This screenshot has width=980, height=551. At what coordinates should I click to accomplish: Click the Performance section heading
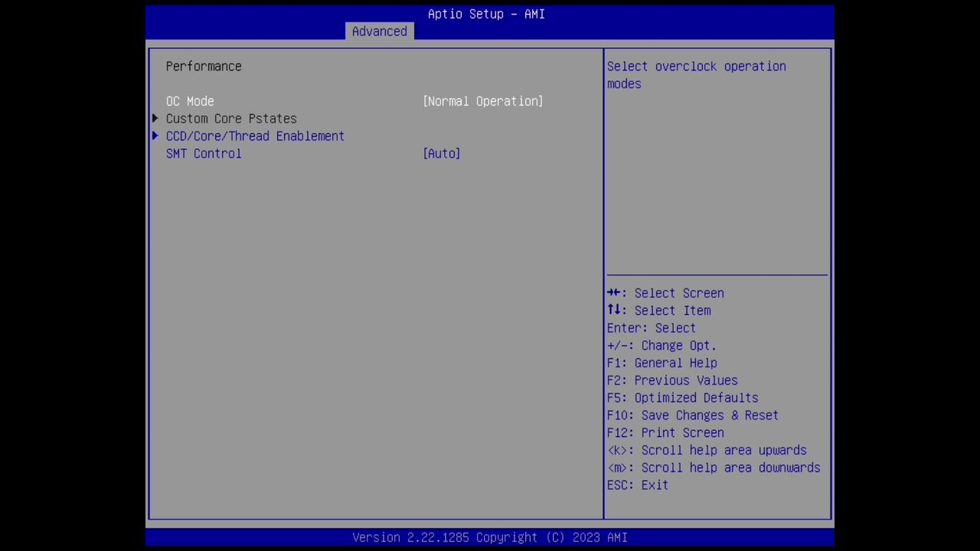pyautogui.click(x=204, y=67)
